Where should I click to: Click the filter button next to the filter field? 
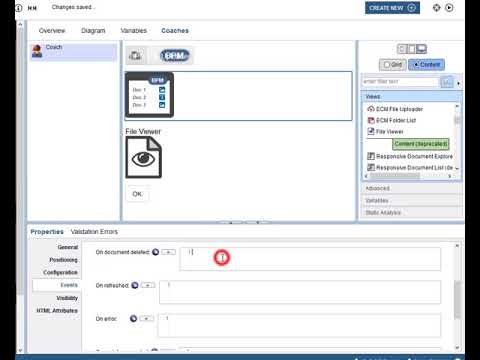[447, 82]
